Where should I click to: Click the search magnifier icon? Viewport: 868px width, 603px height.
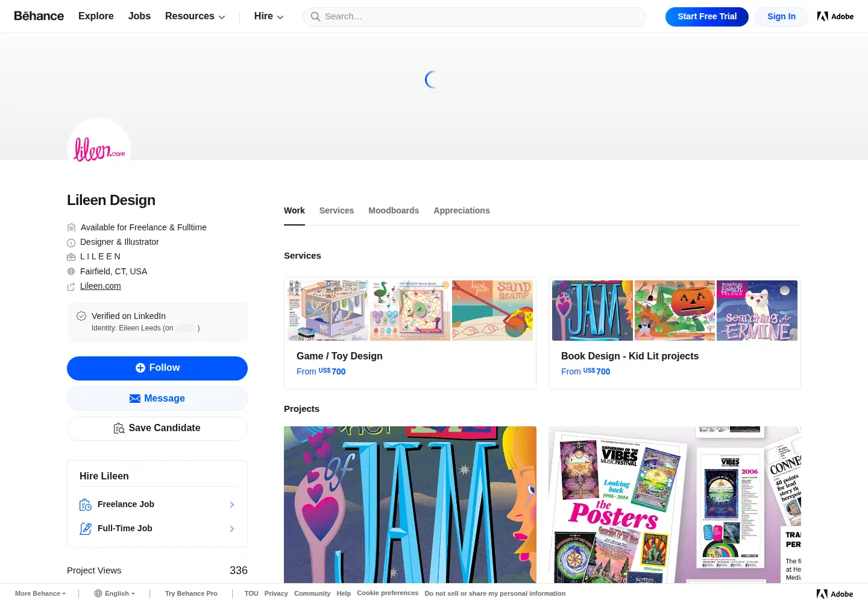click(315, 17)
